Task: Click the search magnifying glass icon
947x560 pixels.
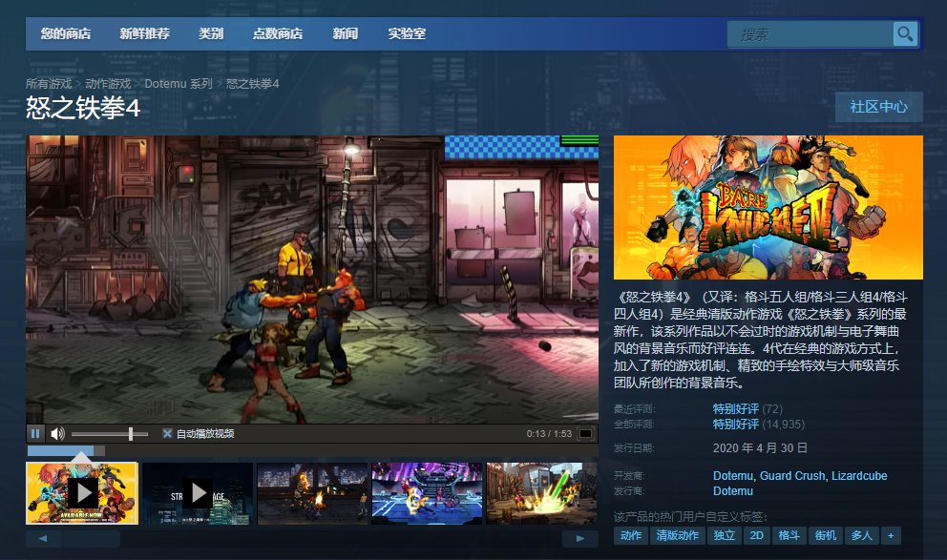Action: pos(904,33)
